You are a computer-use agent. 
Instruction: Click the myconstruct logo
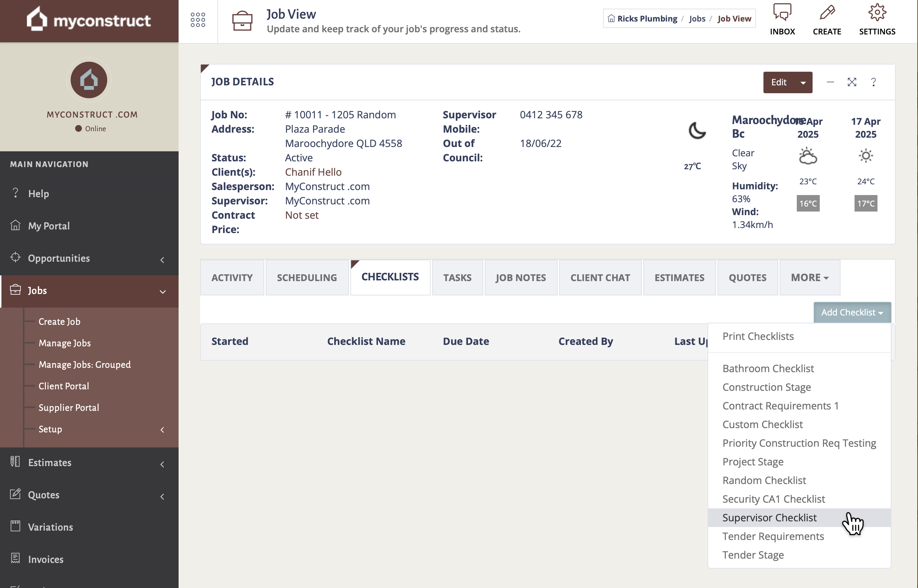point(89,20)
